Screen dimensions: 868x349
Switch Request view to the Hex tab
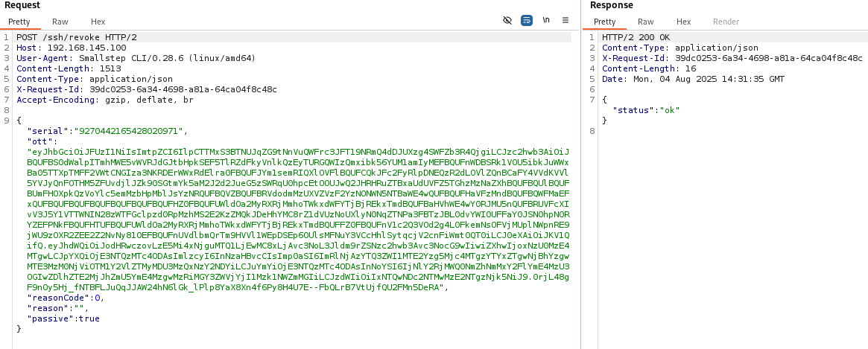tap(98, 22)
